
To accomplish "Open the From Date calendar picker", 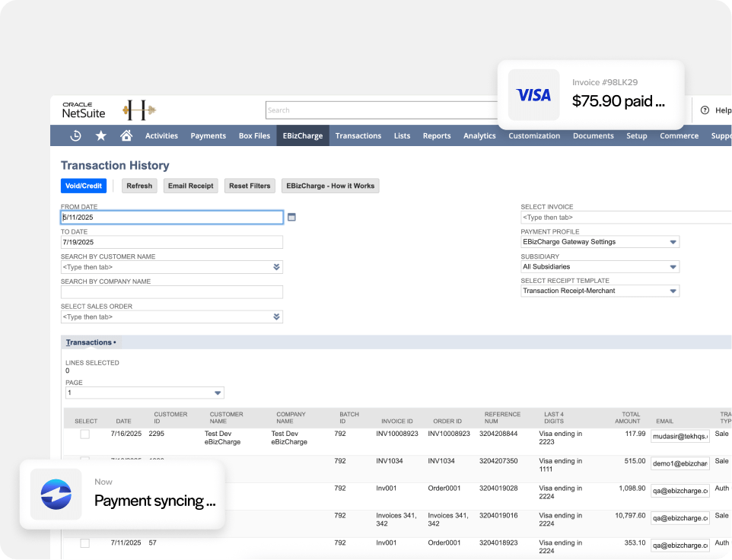I will click(x=291, y=217).
